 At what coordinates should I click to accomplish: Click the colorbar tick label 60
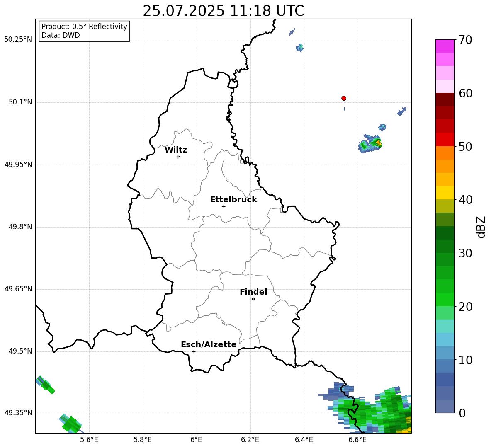tap(465, 93)
